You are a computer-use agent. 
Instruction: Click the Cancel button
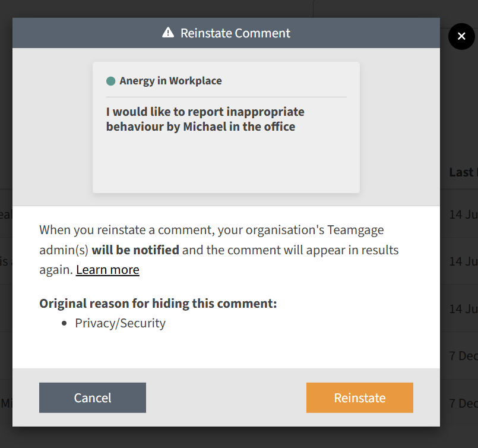tap(93, 397)
